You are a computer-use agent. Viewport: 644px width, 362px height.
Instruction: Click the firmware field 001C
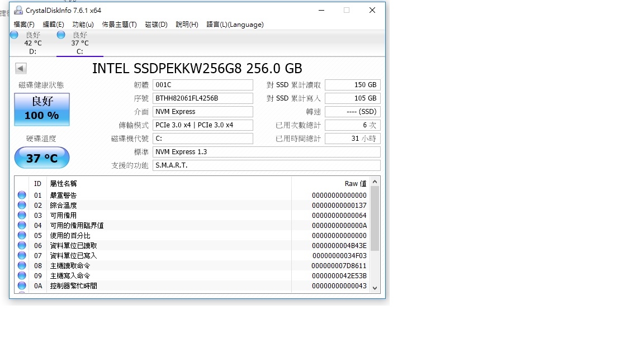(203, 85)
